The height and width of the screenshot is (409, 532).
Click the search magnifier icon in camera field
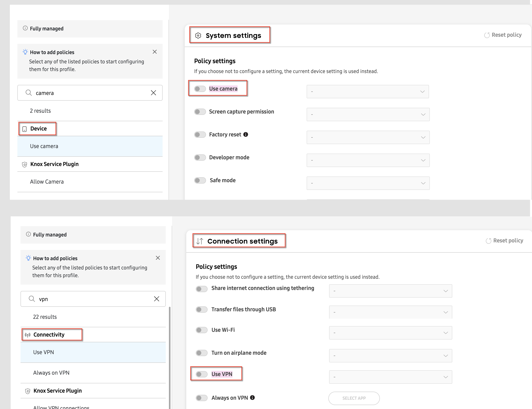pyautogui.click(x=29, y=93)
